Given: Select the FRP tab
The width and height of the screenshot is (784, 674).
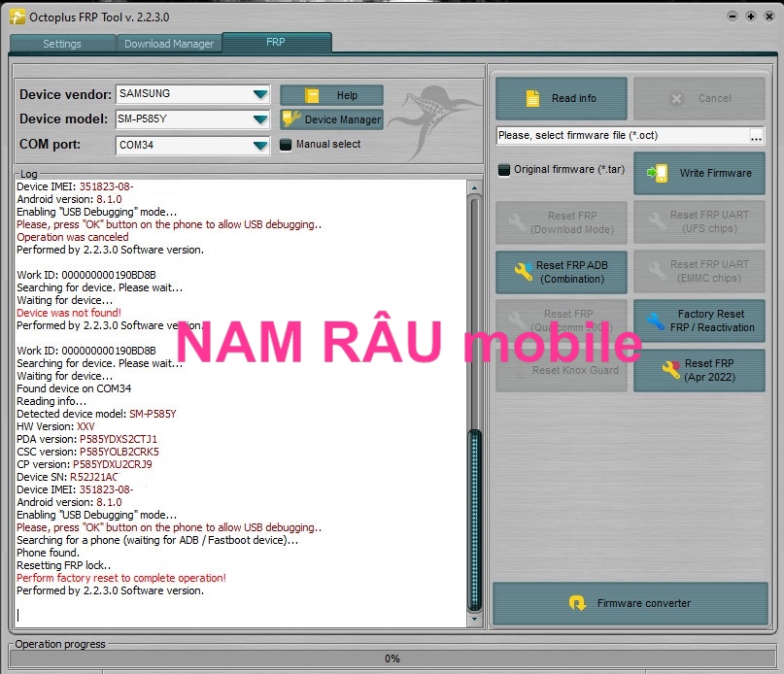Looking at the screenshot, I should point(276,42).
